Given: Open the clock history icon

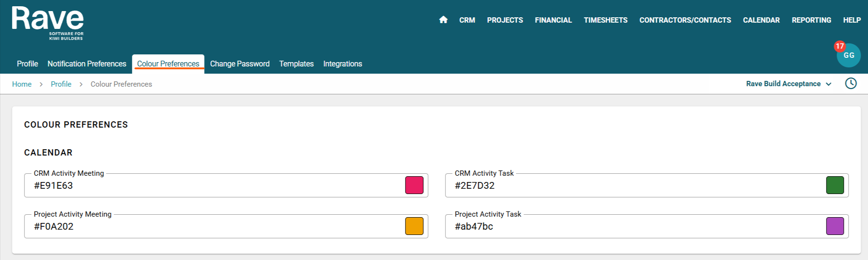Looking at the screenshot, I should (x=851, y=84).
